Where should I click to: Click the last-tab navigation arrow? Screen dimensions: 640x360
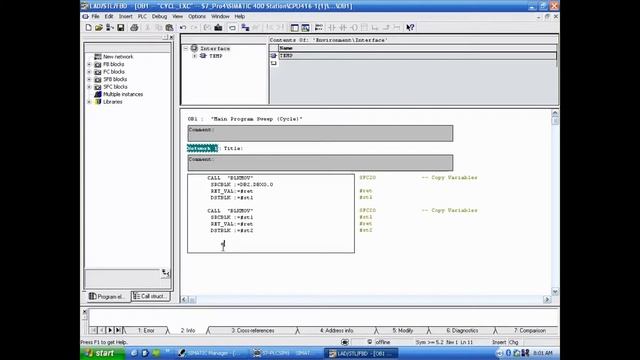pos(118,330)
